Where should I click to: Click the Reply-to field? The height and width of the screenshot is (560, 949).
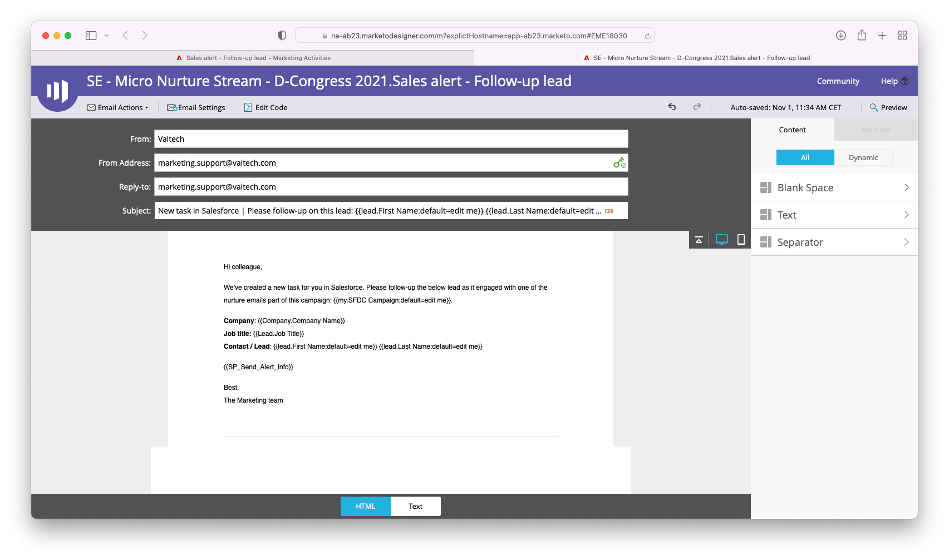pyautogui.click(x=391, y=187)
